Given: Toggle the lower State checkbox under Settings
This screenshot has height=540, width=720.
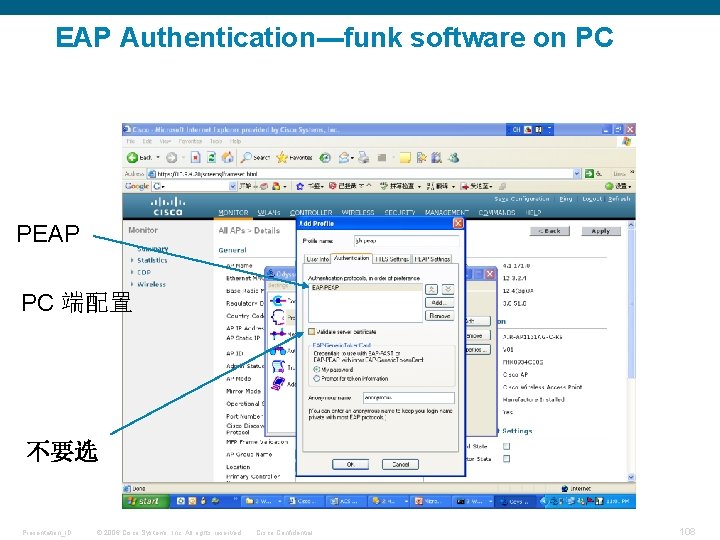Looking at the screenshot, I should pos(506,459).
